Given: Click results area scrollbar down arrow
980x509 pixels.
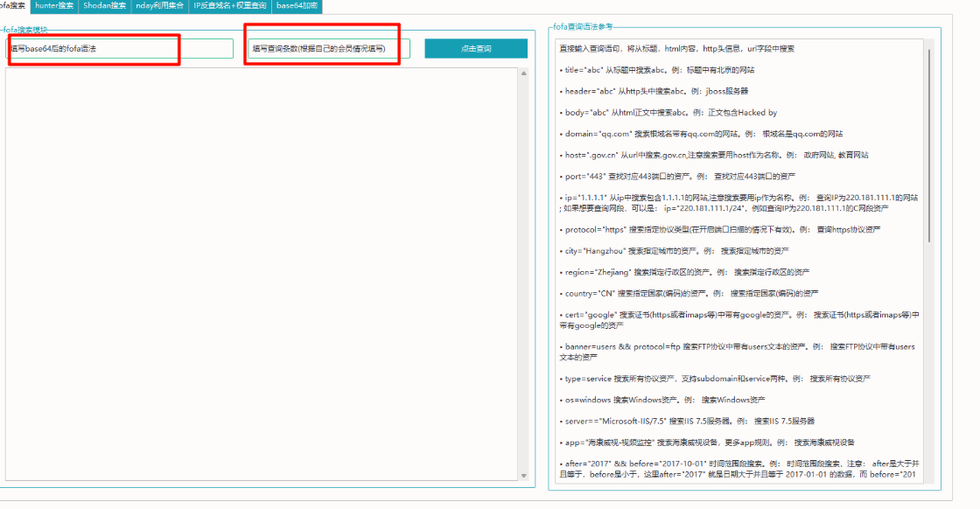Looking at the screenshot, I should pyautogui.click(x=524, y=475).
